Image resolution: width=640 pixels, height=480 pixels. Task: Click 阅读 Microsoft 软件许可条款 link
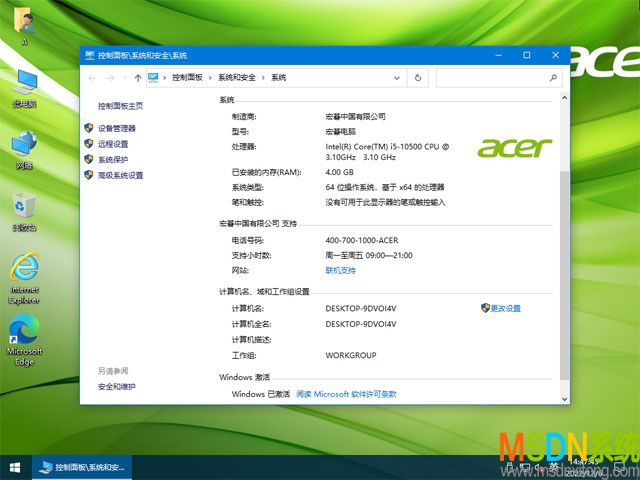click(346, 394)
